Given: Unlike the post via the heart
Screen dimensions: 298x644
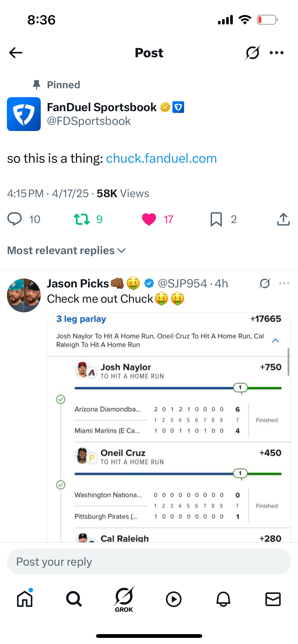Looking at the screenshot, I should click(x=149, y=219).
